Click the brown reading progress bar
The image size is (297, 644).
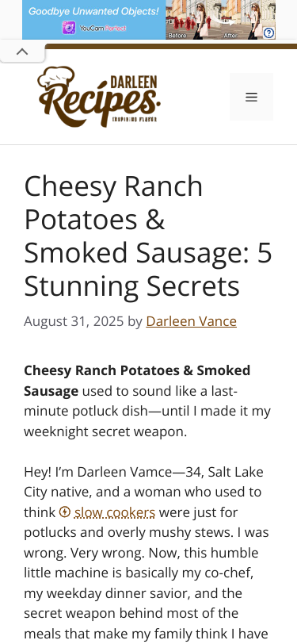pos(171,46)
